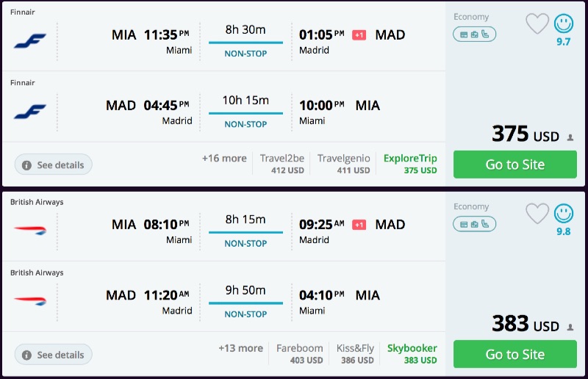The width and height of the screenshot is (588, 379).
Task: Select the Travelgenio 411 USD offer
Action: click(343, 164)
